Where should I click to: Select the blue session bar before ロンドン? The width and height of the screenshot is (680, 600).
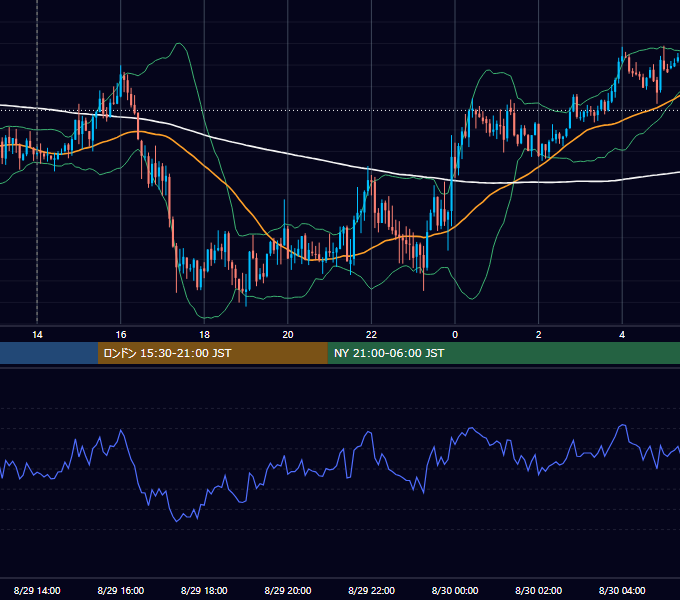coord(49,353)
